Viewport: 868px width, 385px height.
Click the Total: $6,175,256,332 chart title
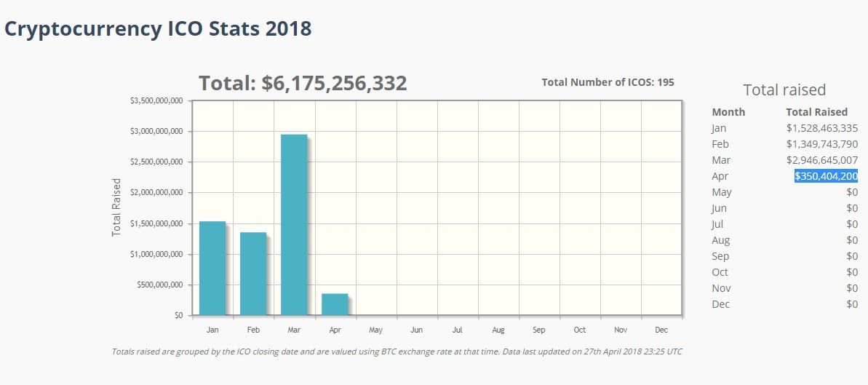coord(303,83)
